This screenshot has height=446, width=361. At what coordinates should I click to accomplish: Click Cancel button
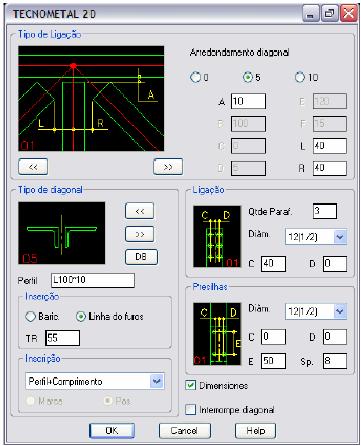pos(185,430)
